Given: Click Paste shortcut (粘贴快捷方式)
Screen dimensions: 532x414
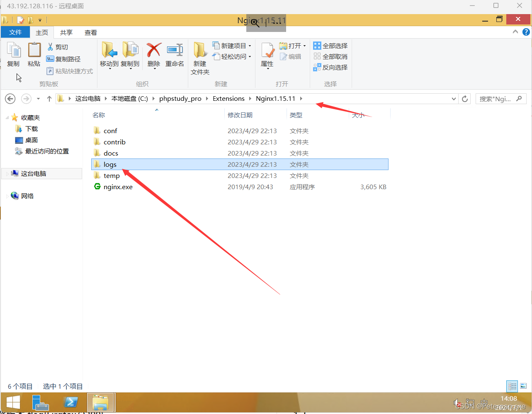Looking at the screenshot, I should pyautogui.click(x=70, y=71).
